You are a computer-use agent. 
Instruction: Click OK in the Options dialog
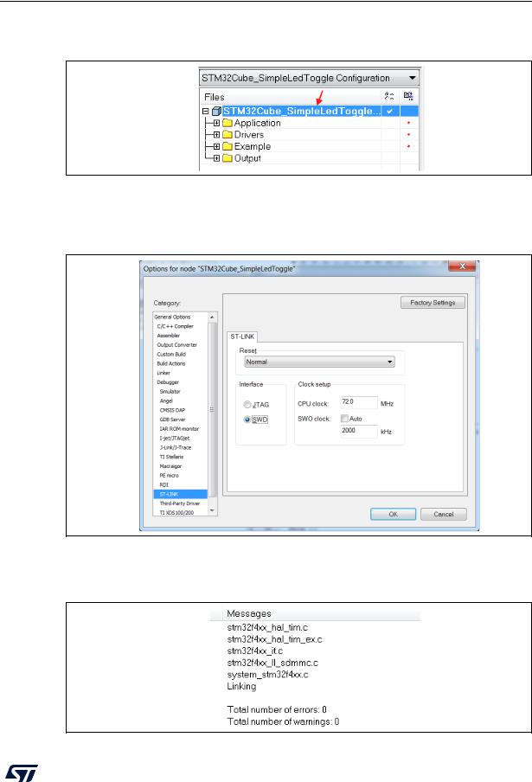click(393, 514)
